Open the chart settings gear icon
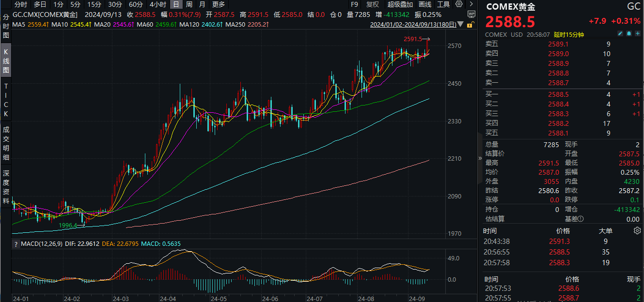This screenshot has width=644, height=302. (458, 4)
